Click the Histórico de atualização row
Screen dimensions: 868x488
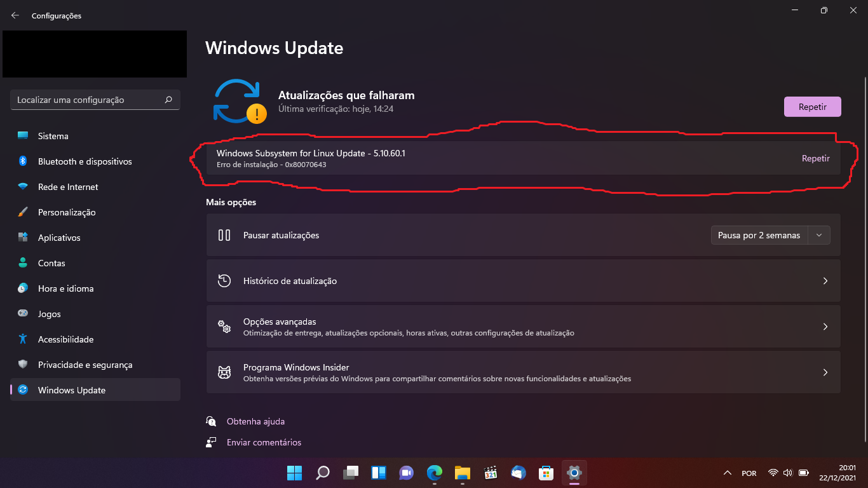pos(524,281)
